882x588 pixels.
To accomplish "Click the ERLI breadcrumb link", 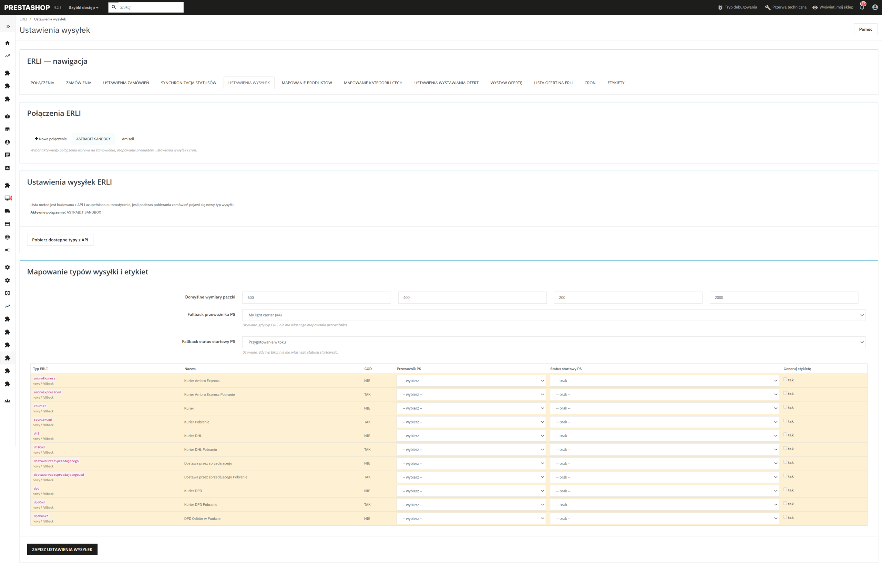I will click(x=23, y=19).
